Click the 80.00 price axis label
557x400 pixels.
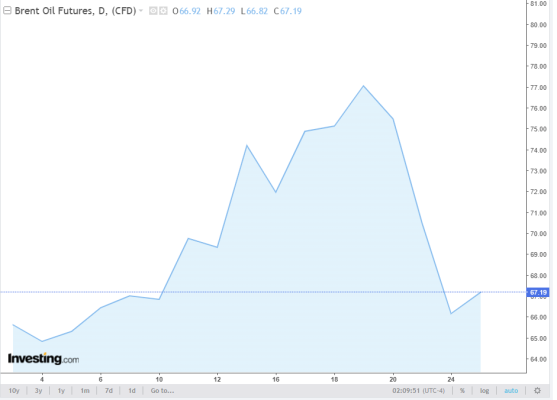(538, 25)
